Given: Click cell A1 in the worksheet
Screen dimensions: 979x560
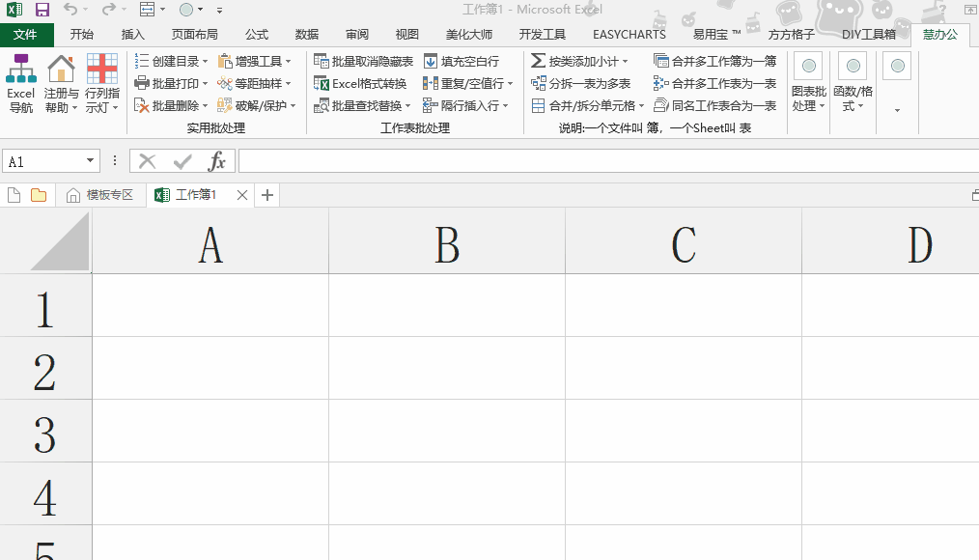Looking at the screenshot, I should pos(211,306).
